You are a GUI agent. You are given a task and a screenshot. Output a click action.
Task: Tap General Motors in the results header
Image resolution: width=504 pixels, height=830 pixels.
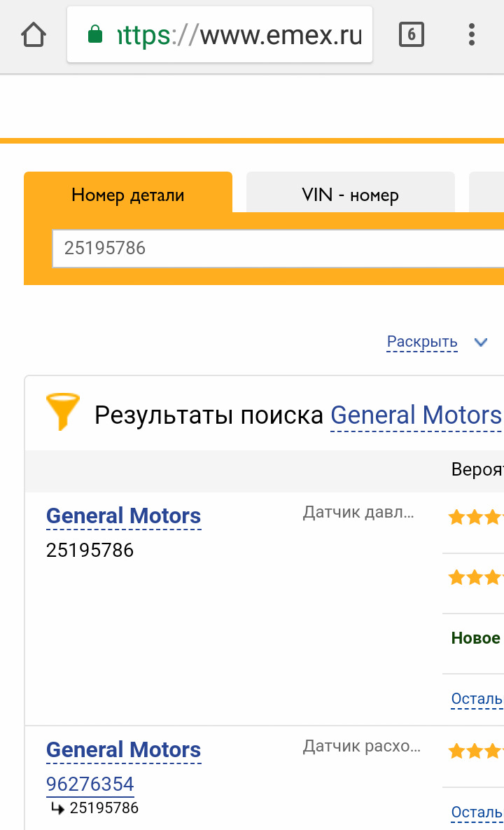coord(416,415)
